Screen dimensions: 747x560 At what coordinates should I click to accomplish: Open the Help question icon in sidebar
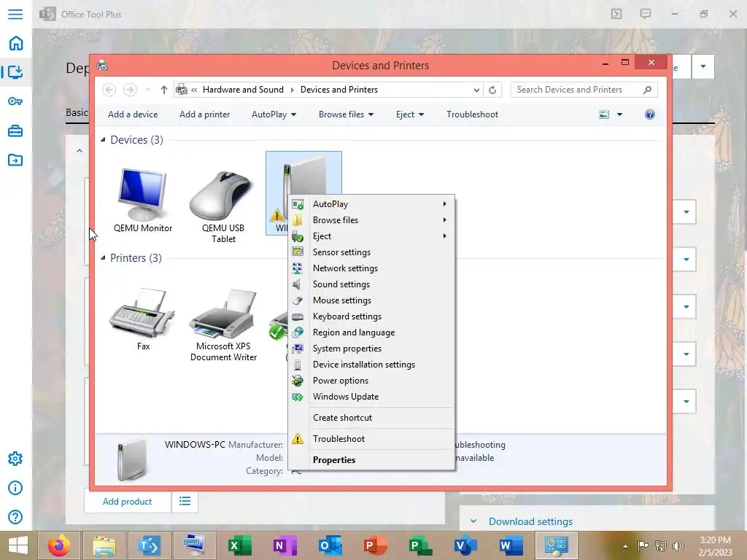pyautogui.click(x=15, y=517)
